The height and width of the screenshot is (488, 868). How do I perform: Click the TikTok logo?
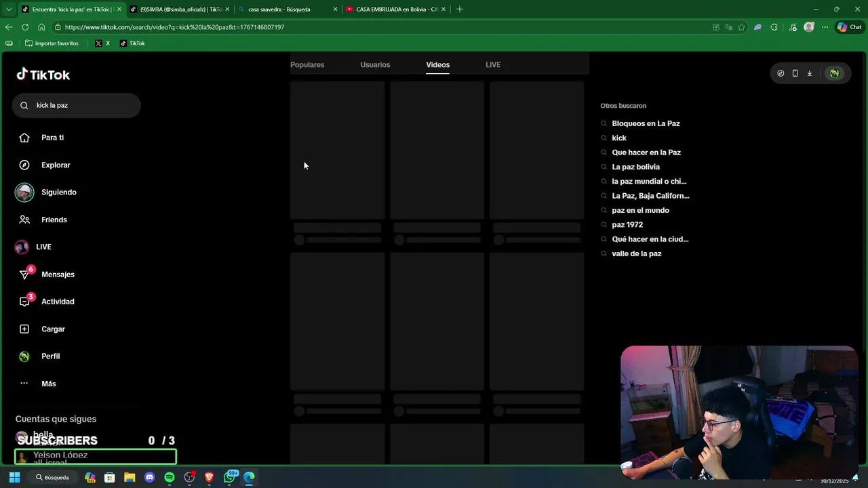(43, 75)
